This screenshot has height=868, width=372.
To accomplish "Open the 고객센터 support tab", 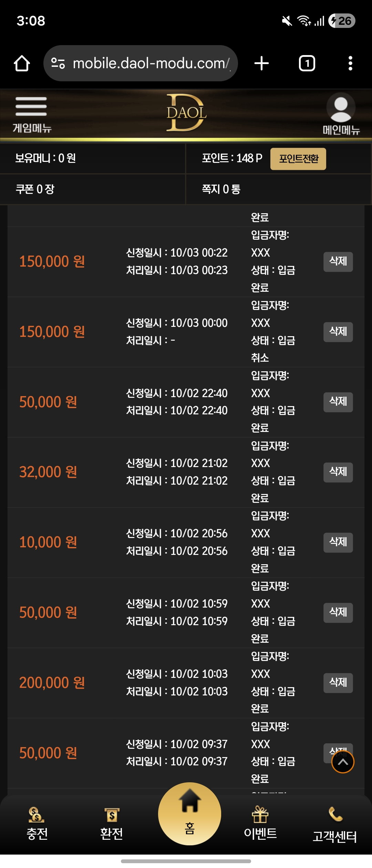I will 334,825.
